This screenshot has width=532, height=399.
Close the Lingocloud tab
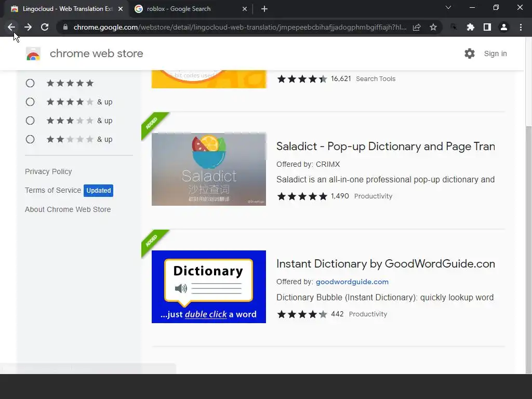click(x=121, y=9)
